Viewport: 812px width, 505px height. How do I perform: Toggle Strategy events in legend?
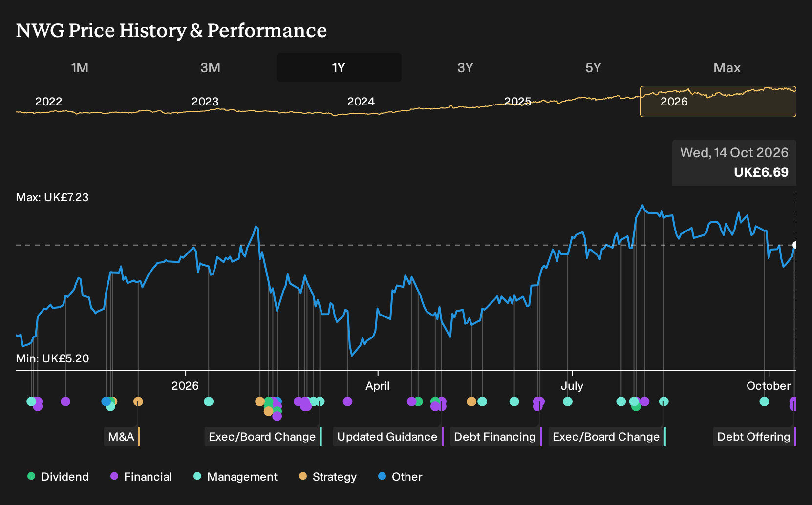point(328,477)
